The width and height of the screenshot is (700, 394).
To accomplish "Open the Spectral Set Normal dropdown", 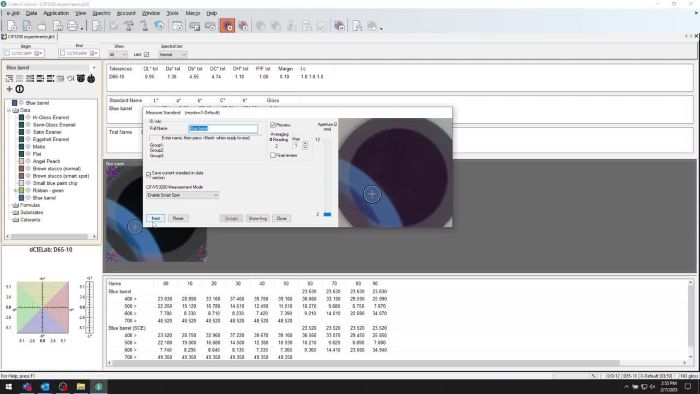I will click(x=173, y=54).
